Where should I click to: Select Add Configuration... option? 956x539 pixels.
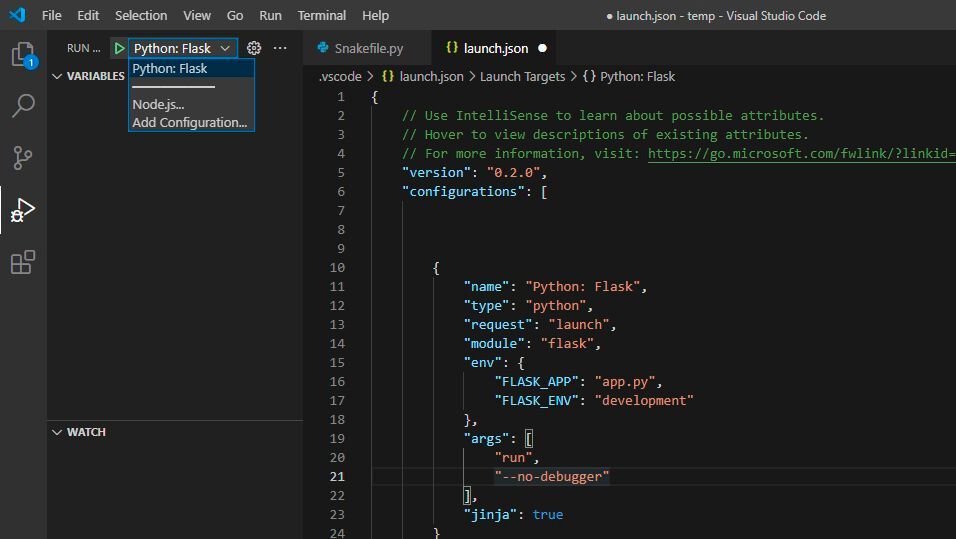point(189,122)
